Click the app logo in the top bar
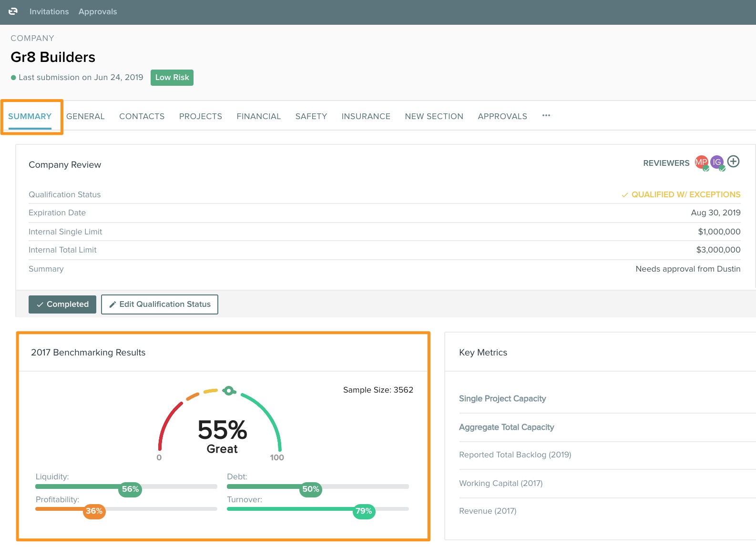756x547 pixels. (x=13, y=11)
